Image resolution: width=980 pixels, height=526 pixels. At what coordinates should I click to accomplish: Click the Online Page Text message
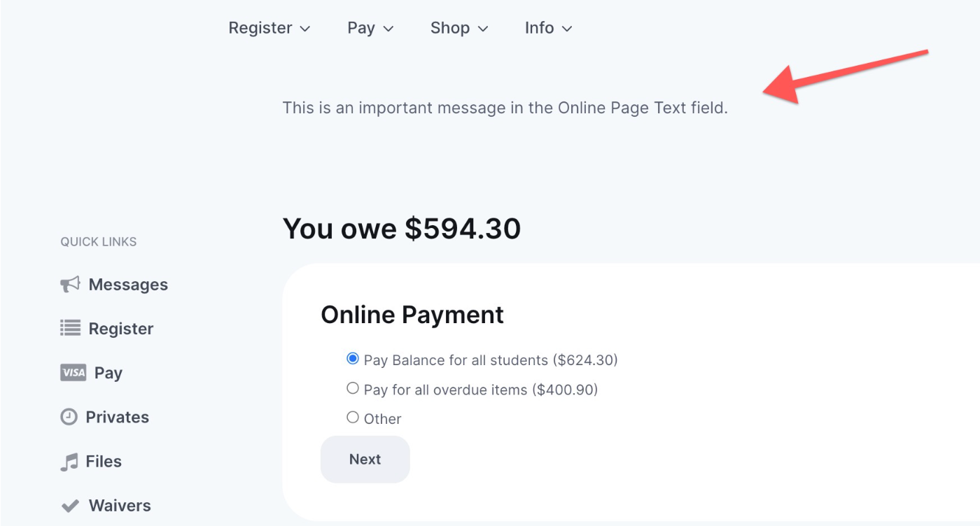click(505, 108)
